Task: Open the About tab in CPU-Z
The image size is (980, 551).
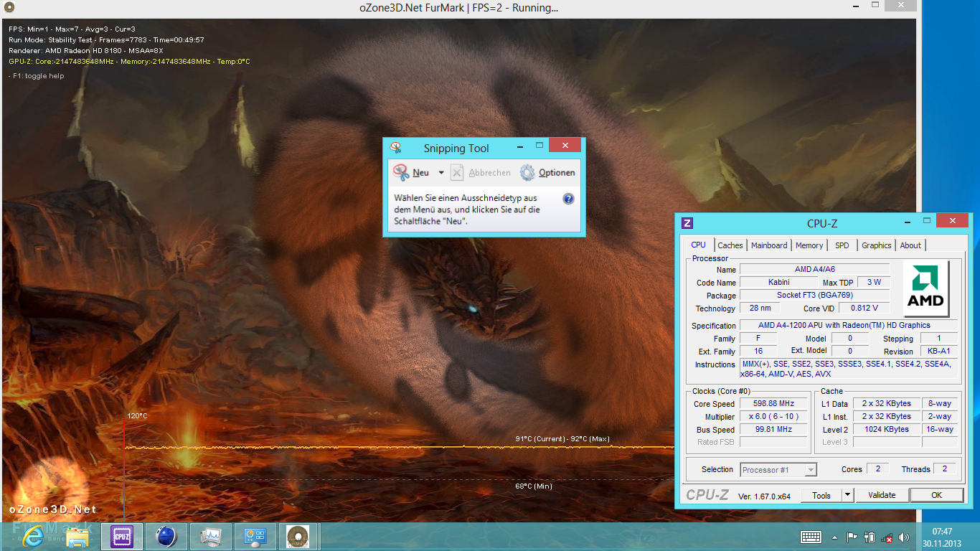Action: pos(910,245)
